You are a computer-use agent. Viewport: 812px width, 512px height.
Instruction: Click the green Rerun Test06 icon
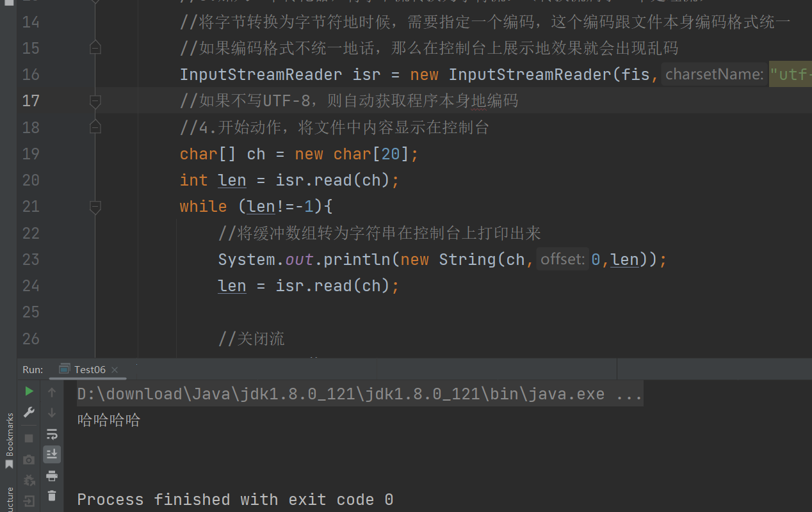[29, 391]
